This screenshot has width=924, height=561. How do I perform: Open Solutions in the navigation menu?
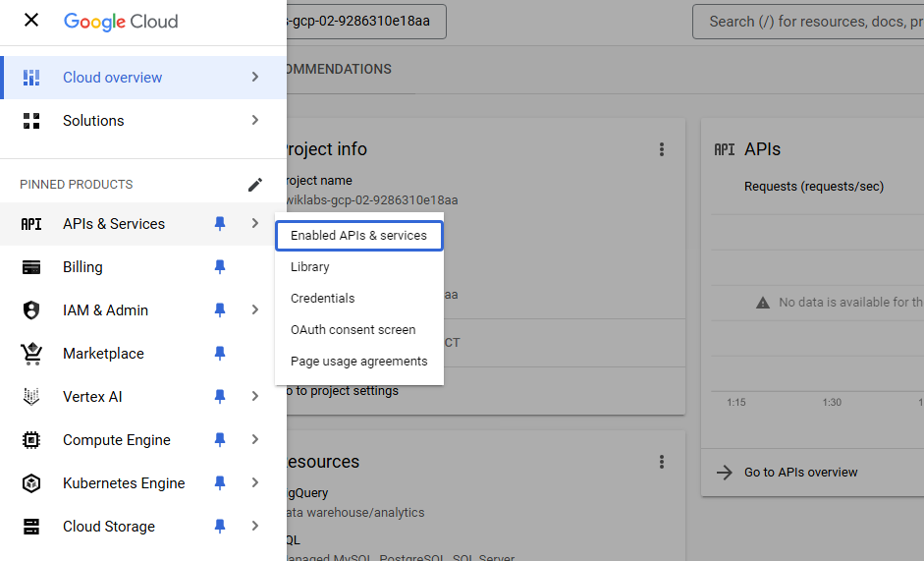click(x=143, y=120)
